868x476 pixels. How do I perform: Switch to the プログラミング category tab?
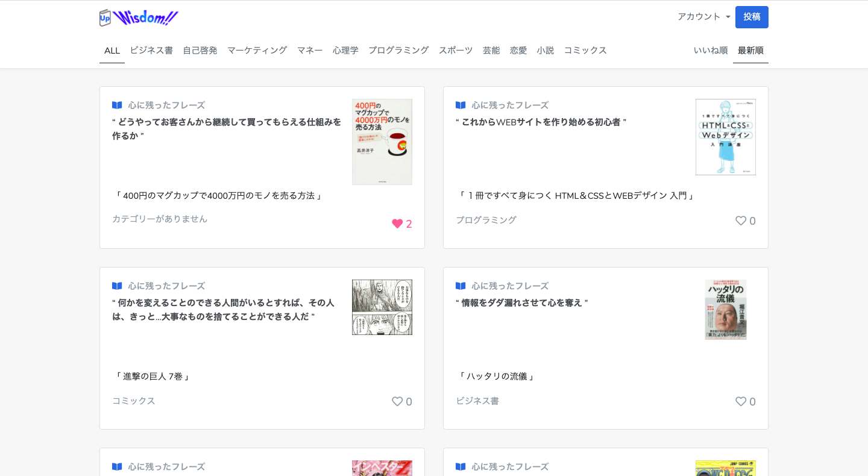pyautogui.click(x=398, y=51)
